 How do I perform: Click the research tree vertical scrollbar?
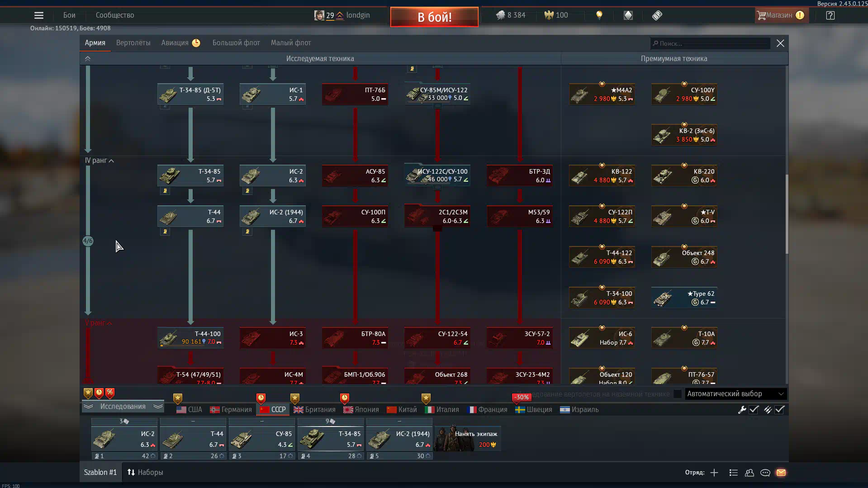click(787, 213)
